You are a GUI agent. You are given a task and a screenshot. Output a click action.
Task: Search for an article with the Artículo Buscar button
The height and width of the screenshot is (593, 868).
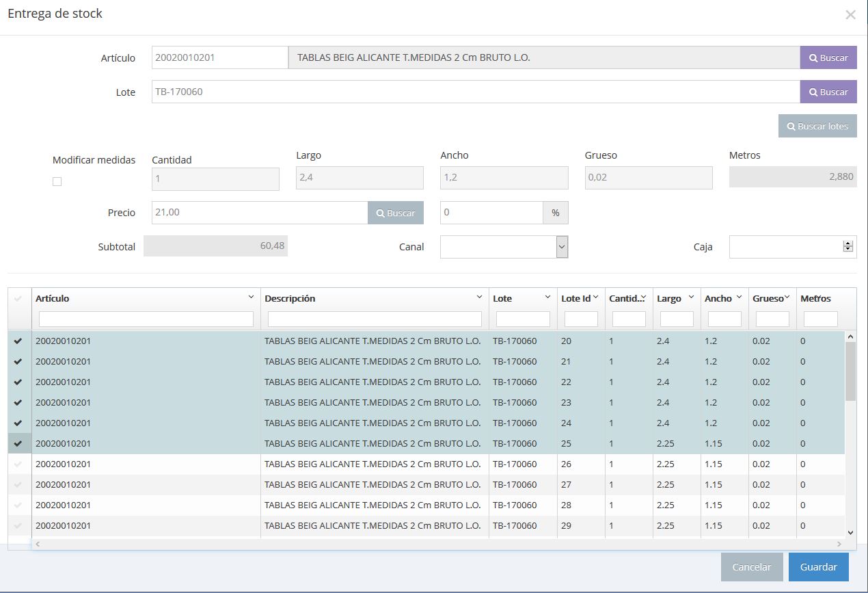[x=828, y=57]
